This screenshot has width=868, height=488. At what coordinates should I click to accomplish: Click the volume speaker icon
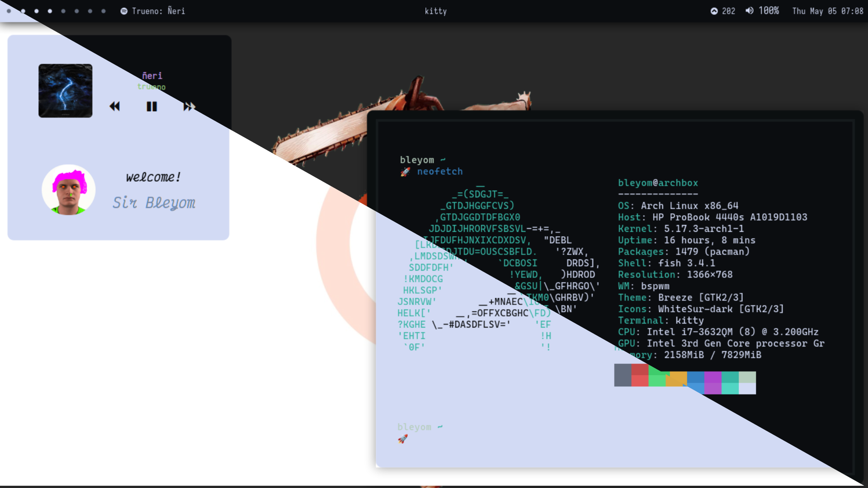[x=749, y=11]
